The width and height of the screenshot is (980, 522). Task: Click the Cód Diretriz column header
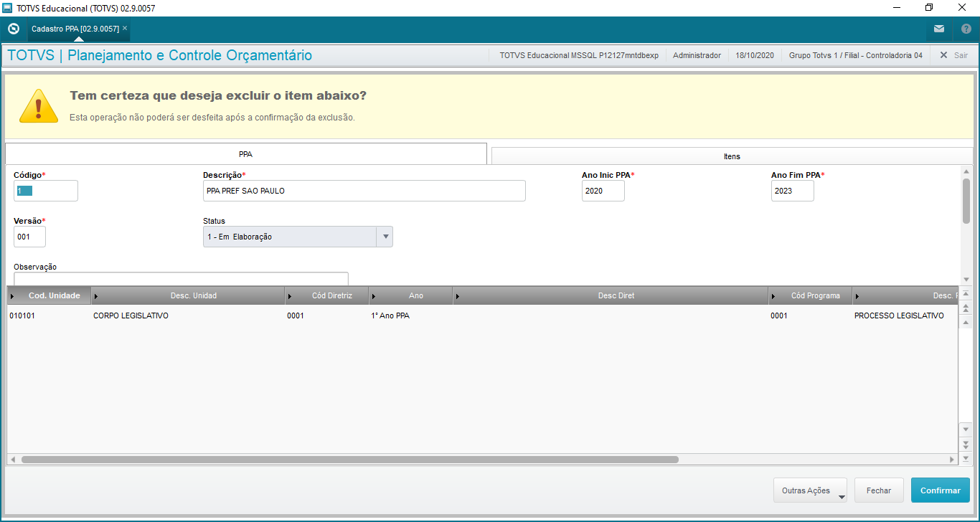pos(327,295)
